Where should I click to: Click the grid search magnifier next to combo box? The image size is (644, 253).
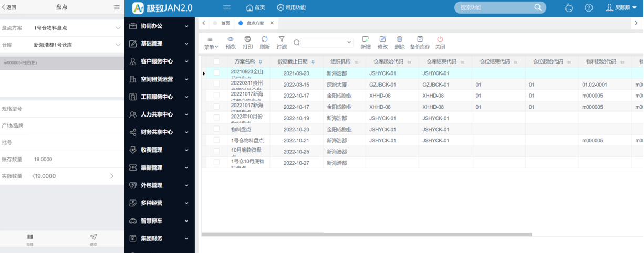tap(296, 43)
